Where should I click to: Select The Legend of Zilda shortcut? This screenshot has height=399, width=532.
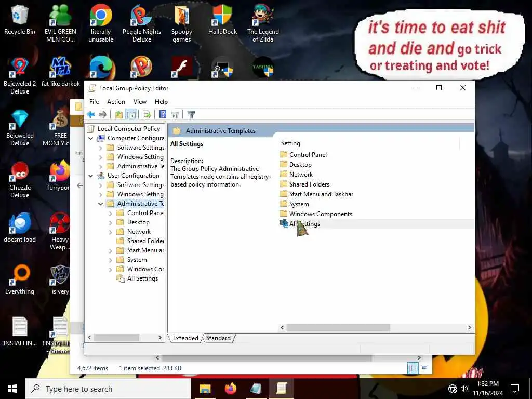(x=263, y=23)
